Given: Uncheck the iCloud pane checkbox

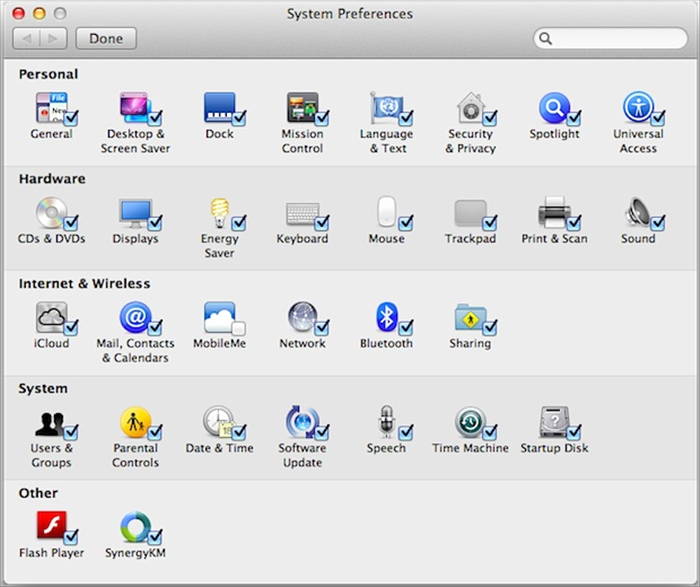Looking at the screenshot, I should [x=71, y=328].
